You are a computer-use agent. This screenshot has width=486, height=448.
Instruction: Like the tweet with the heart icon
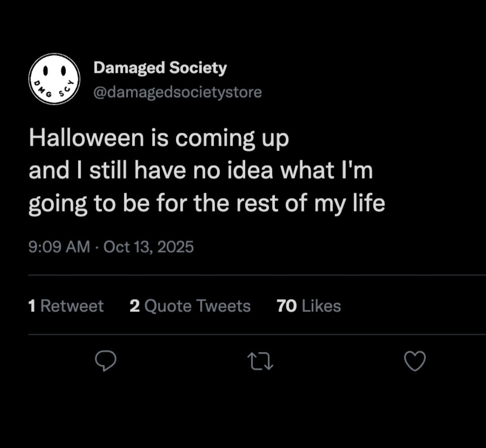[414, 361]
